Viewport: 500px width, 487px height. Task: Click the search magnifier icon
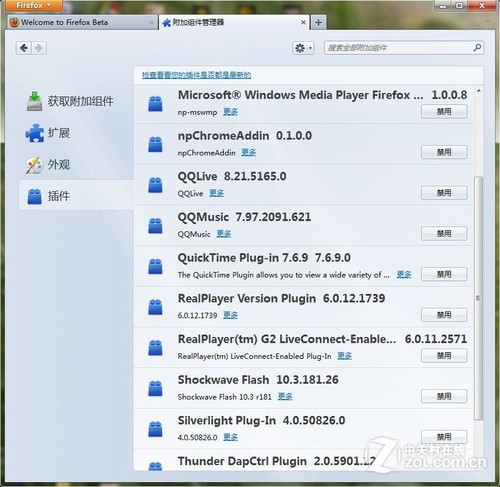tap(477, 48)
